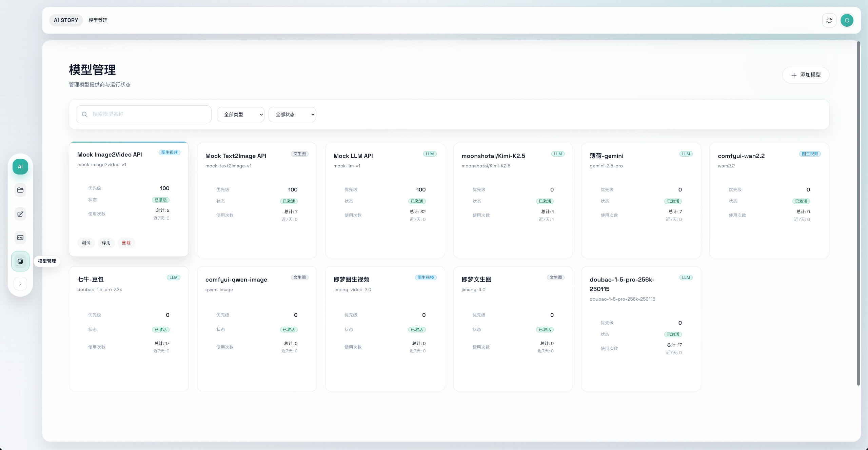Click LLM tag on 薄荷-gemini card

click(686, 154)
